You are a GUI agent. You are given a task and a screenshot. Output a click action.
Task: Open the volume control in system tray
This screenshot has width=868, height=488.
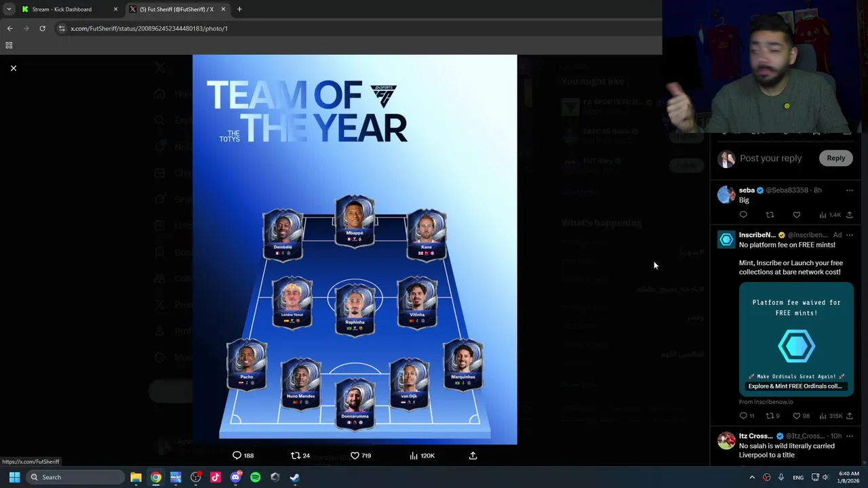tap(825, 477)
